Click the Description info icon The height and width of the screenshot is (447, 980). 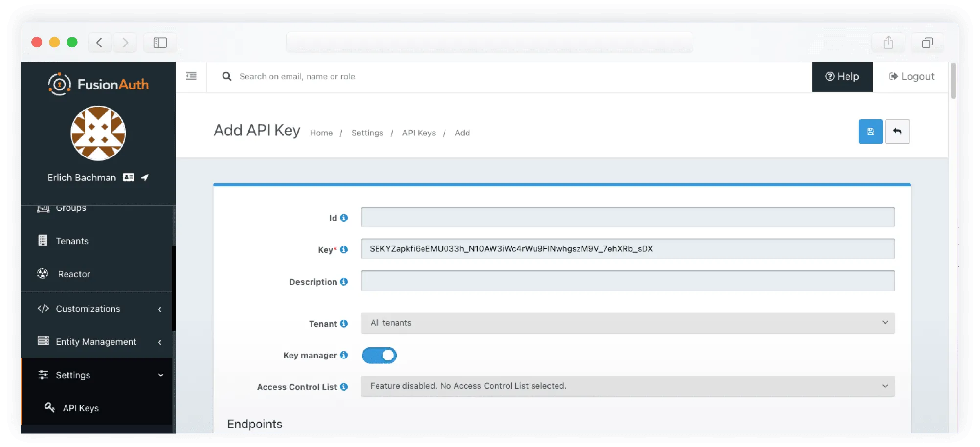tap(344, 282)
